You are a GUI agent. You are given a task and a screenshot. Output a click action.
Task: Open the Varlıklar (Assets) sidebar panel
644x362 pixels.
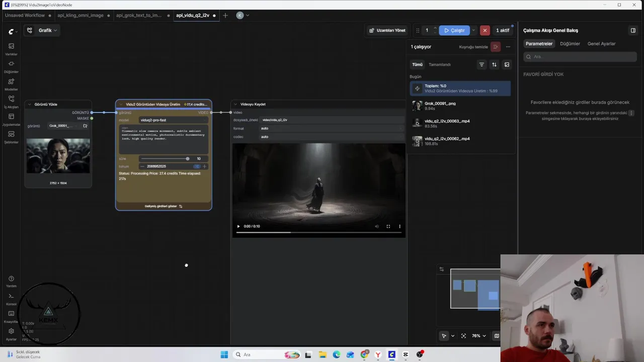tap(11, 49)
